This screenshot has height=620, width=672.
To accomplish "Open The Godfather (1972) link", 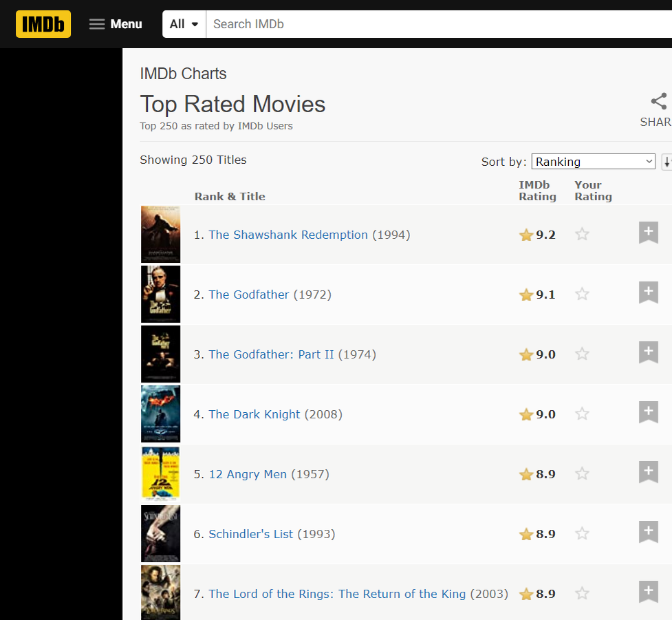I will [248, 295].
